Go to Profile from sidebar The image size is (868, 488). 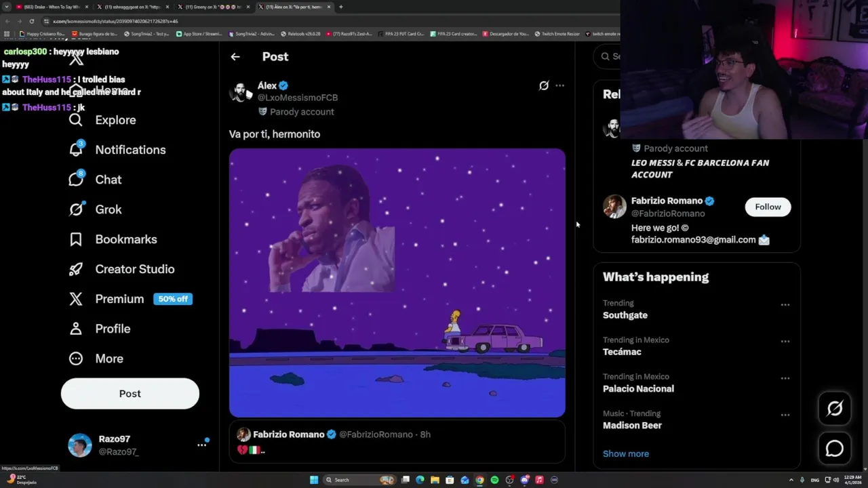pyautogui.click(x=99, y=329)
